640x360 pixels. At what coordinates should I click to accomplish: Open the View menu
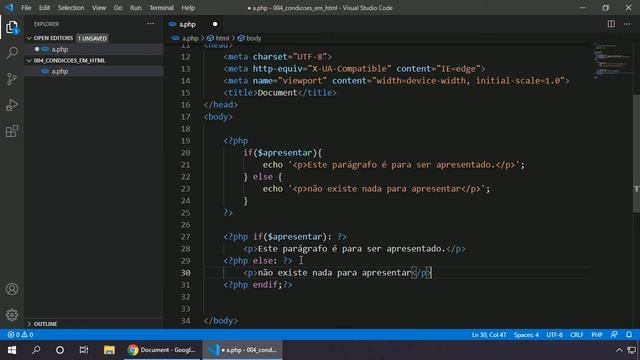[99, 7]
